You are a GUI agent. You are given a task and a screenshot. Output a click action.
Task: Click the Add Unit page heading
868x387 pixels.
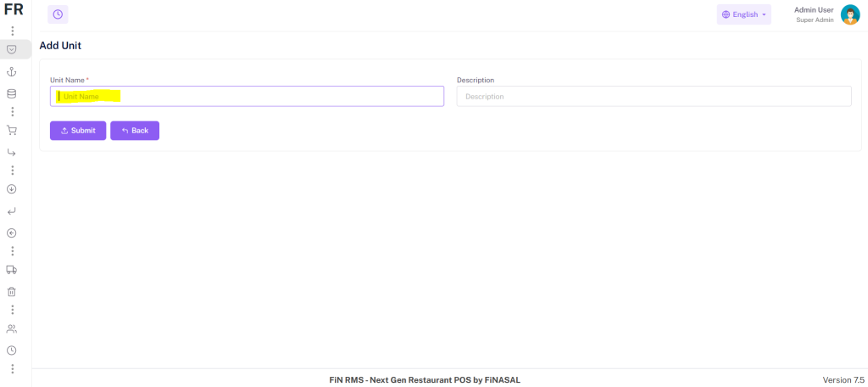pos(60,46)
